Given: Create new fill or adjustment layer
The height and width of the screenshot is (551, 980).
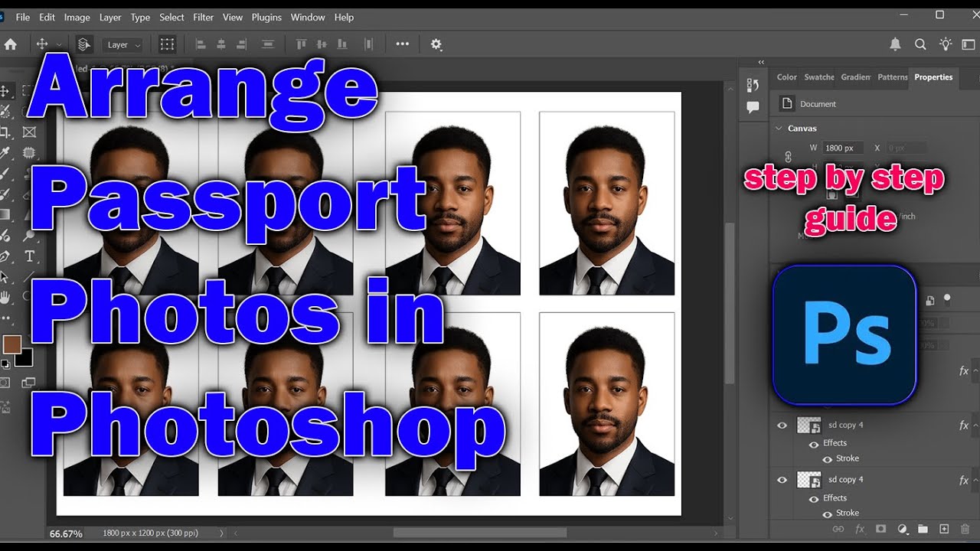Looking at the screenshot, I should coord(902,529).
